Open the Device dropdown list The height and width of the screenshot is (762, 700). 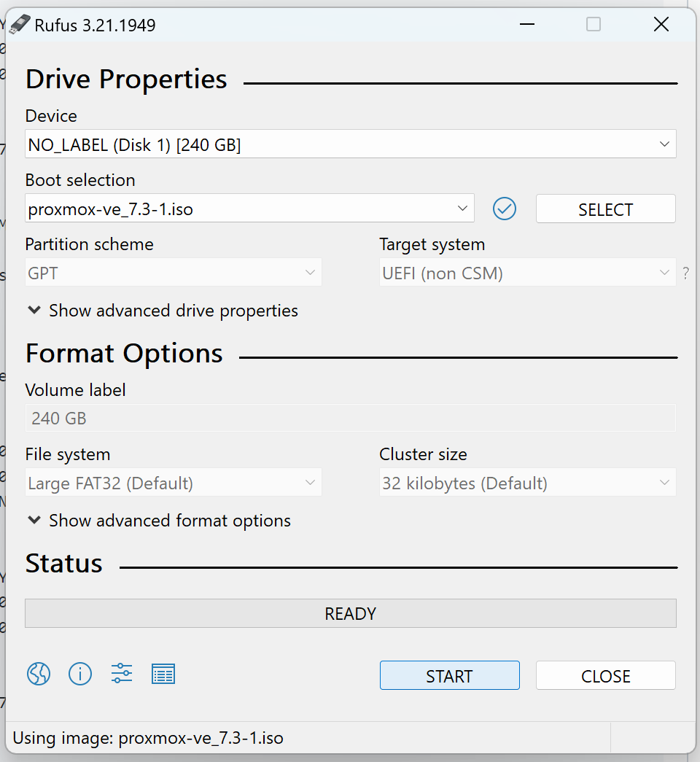(x=350, y=144)
